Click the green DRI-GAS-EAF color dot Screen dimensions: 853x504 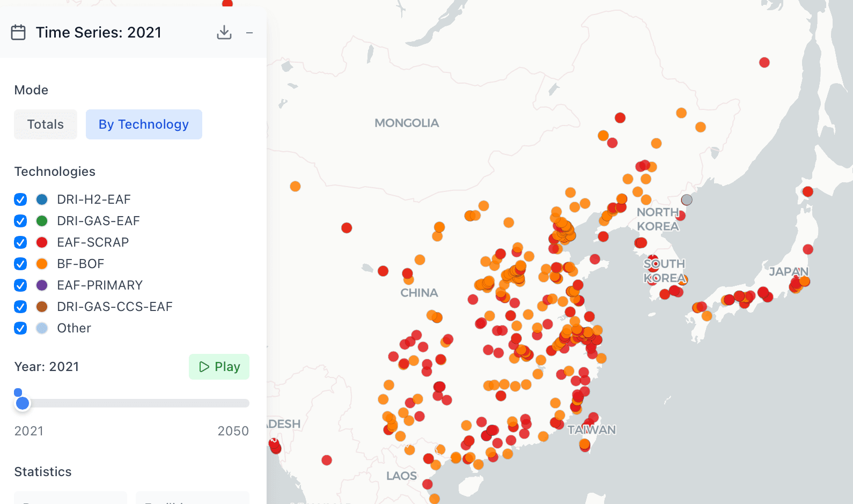point(42,221)
